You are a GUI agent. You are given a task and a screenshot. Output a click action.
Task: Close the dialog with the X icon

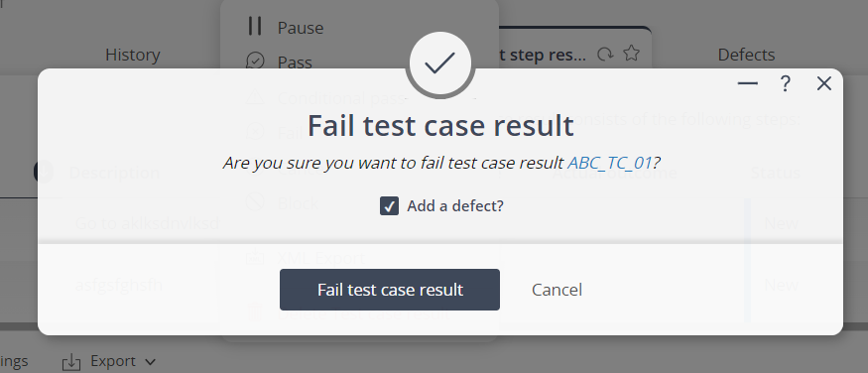tap(823, 83)
